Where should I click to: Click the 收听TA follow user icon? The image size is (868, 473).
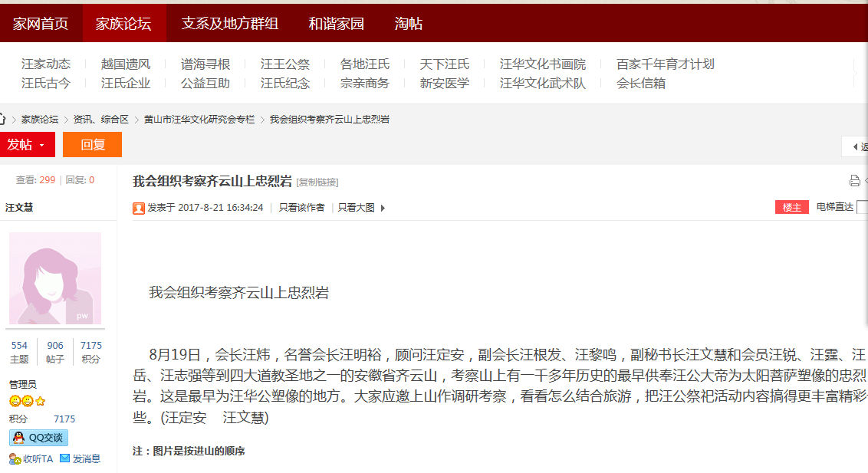15,458
